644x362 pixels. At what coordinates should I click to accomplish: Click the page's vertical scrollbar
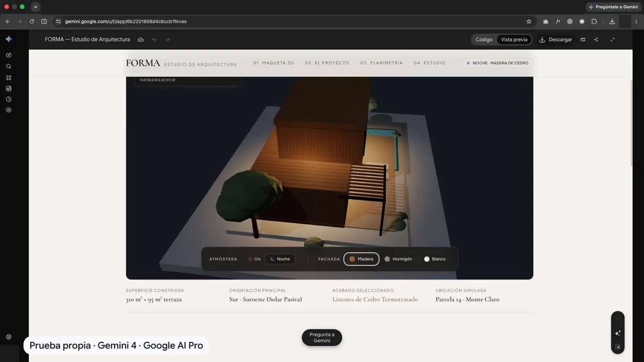632,122
